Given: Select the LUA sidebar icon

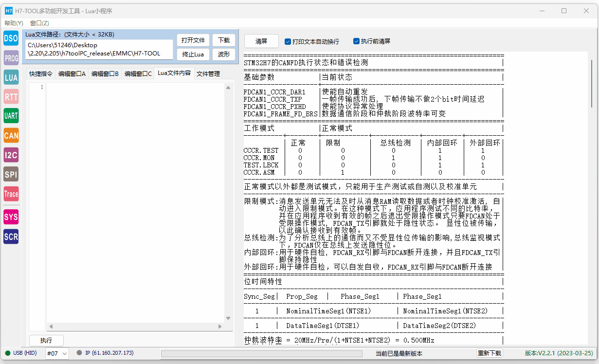Looking at the screenshot, I should [x=11, y=77].
